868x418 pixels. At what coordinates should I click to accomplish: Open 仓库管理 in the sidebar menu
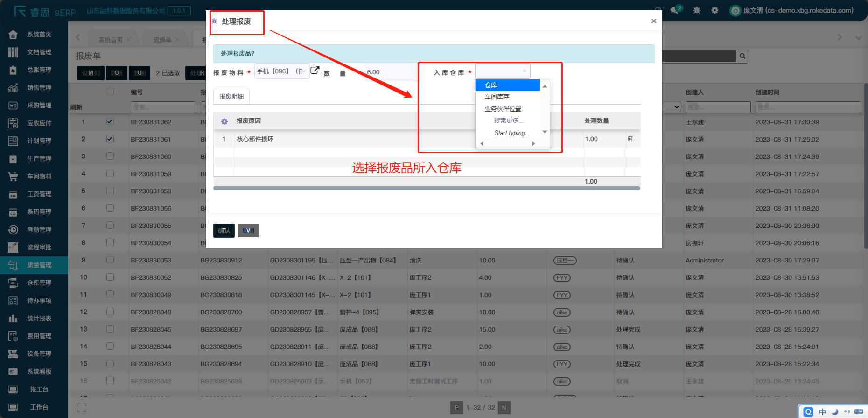(x=39, y=283)
